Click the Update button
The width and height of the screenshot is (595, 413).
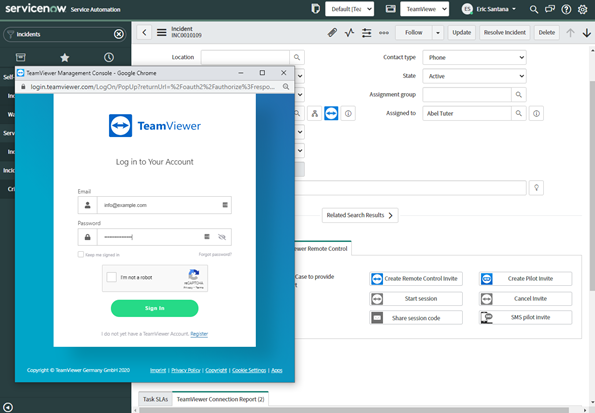click(461, 33)
